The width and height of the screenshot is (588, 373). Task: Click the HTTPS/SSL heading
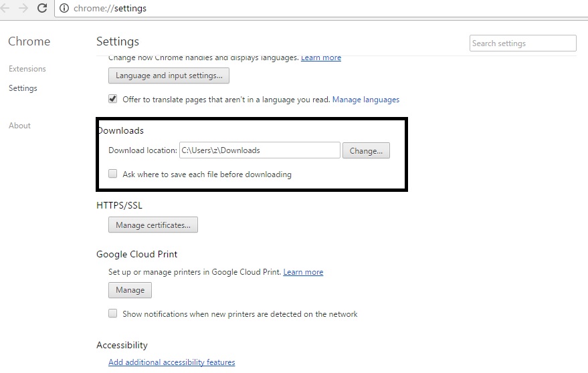pyautogui.click(x=119, y=205)
